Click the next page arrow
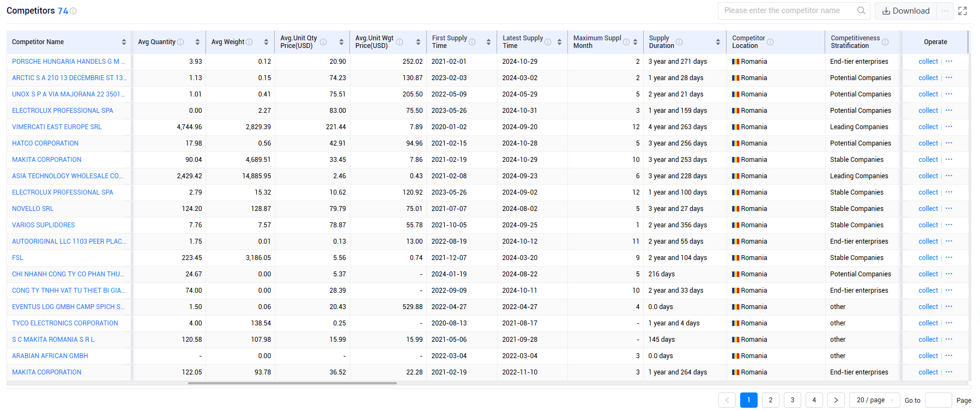This screenshot has width=980, height=411. click(x=836, y=400)
